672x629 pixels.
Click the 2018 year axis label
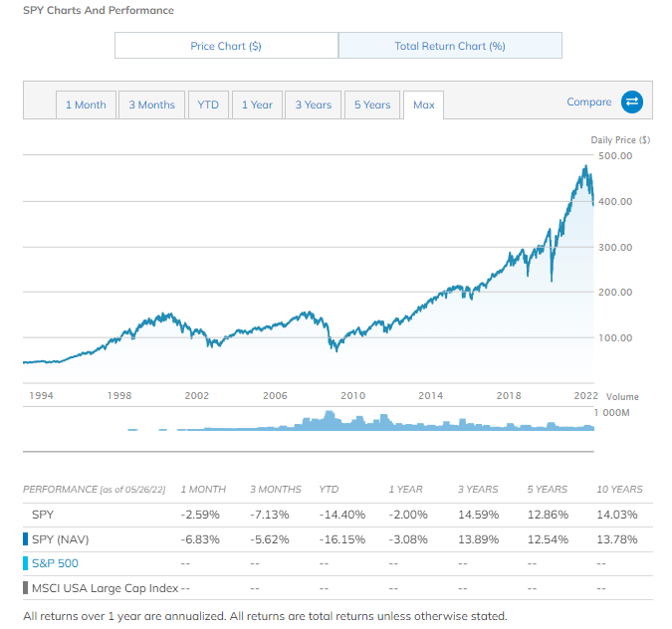click(x=509, y=396)
